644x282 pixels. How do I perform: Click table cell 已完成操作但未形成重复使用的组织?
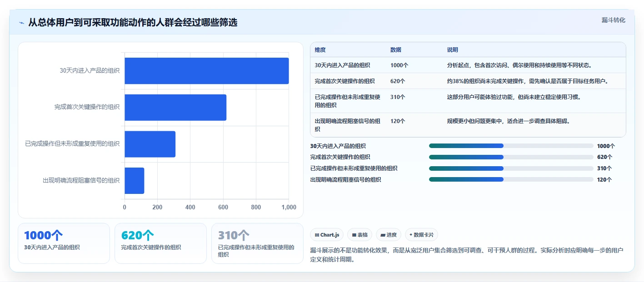(348, 101)
